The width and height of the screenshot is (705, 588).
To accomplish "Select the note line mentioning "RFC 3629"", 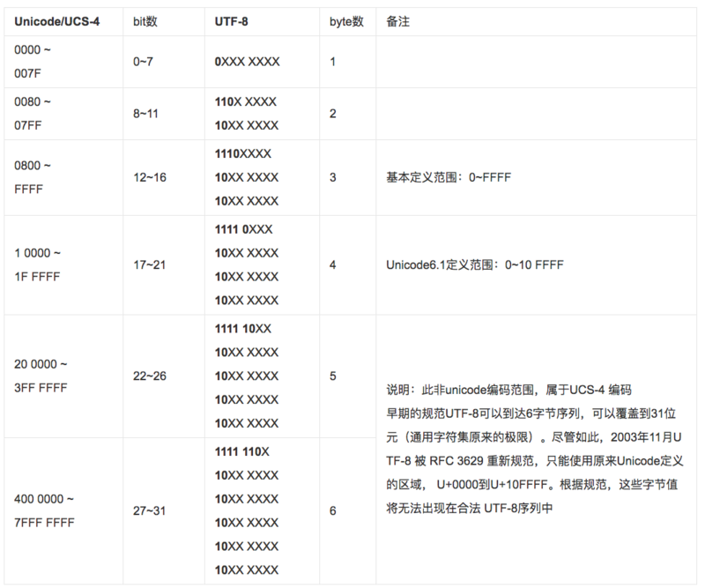I will click(535, 461).
